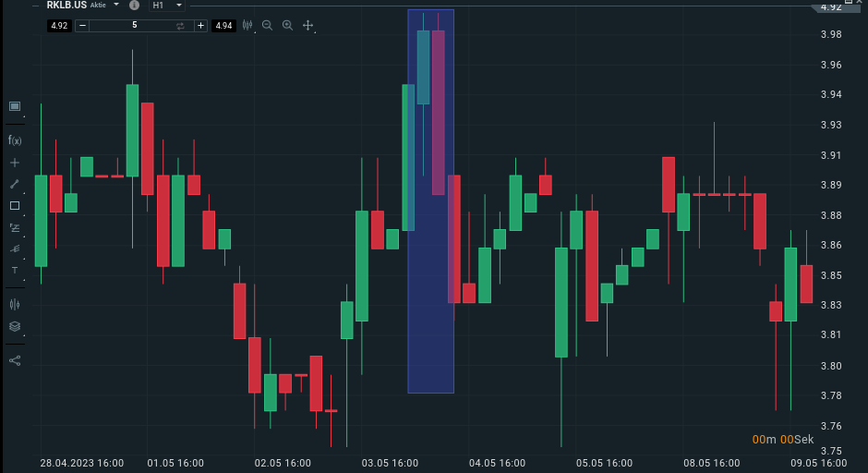Image resolution: width=868 pixels, height=473 pixels.
Task: Click the 4.92 sell price button
Action: (59, 26)
